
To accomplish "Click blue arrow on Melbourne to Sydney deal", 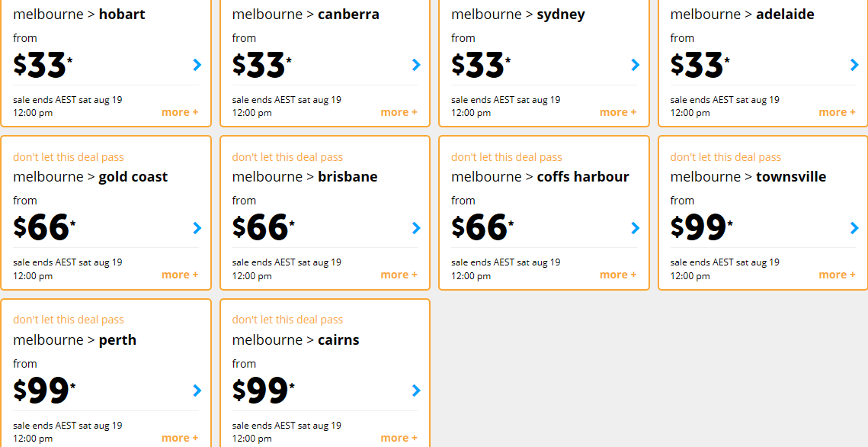I will [636, 66].
